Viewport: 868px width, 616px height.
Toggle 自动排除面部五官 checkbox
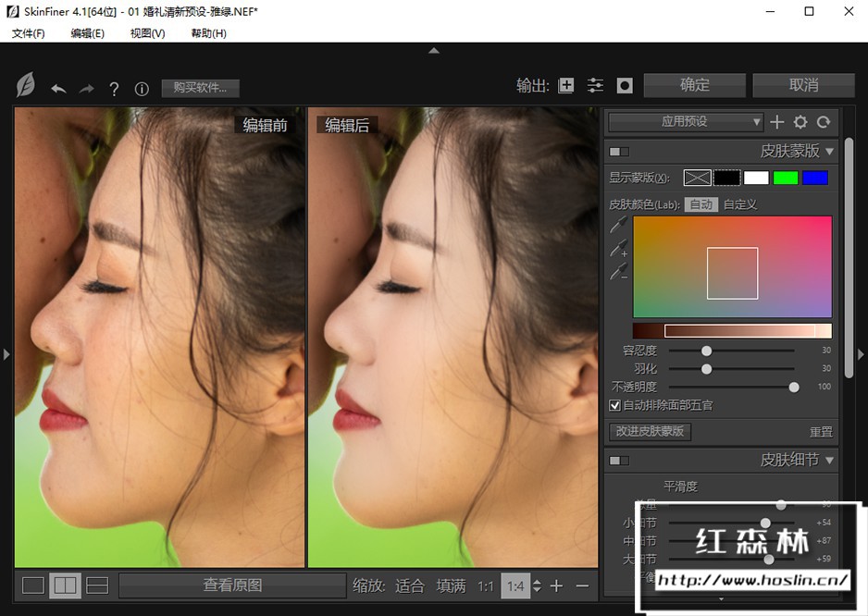click(x=615, y=405)
